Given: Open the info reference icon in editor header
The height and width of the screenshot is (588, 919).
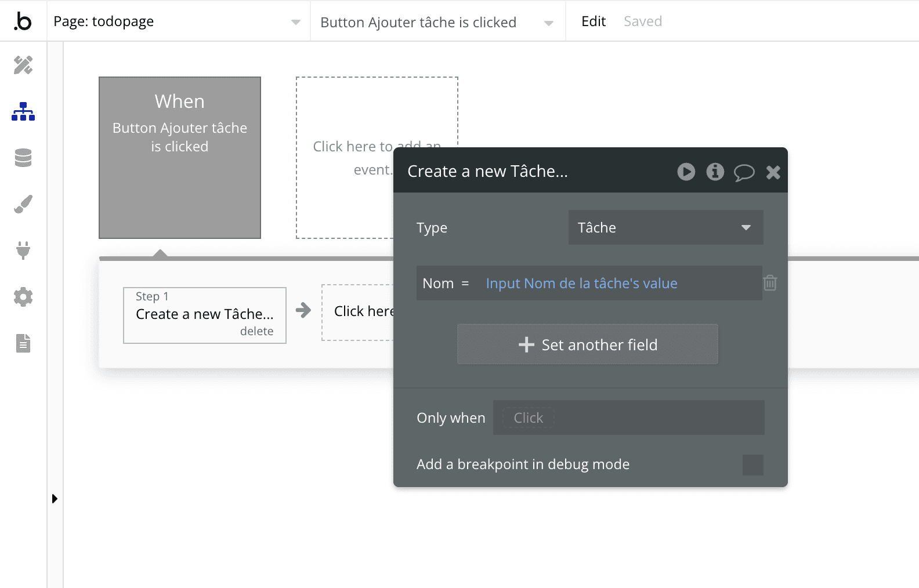Looking at the screenshot, I should [715, 172].
